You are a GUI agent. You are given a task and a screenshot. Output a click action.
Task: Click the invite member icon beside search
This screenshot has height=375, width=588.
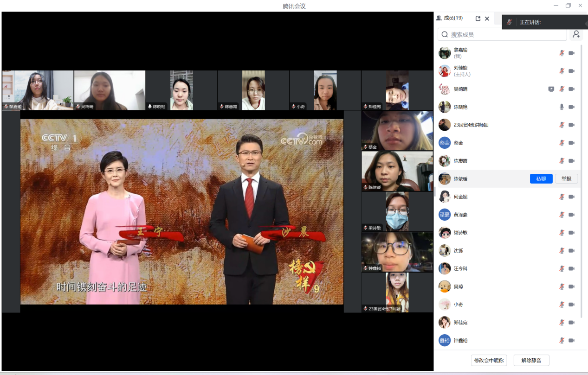point(576,34)
